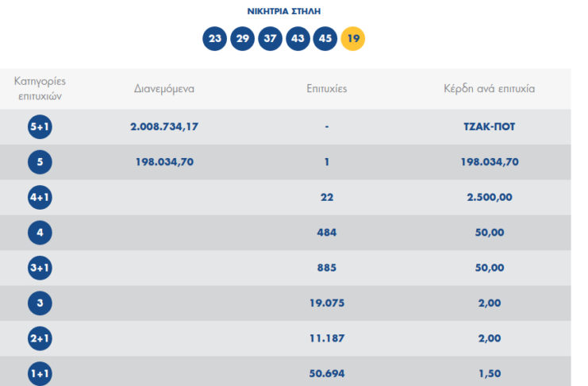Click the ΝΙΚΗΤΡΙΑ ΣΤΗΛΗ heading

284,11
